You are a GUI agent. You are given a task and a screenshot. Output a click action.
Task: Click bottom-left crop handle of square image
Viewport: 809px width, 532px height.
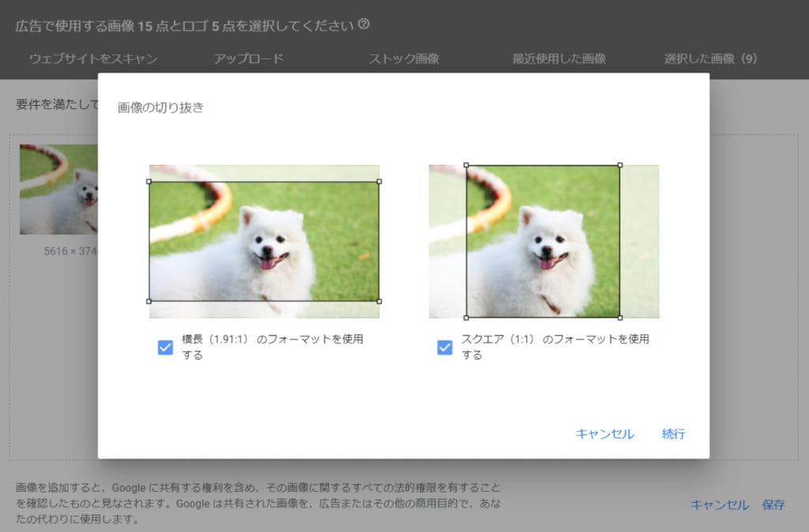[466, 317]
